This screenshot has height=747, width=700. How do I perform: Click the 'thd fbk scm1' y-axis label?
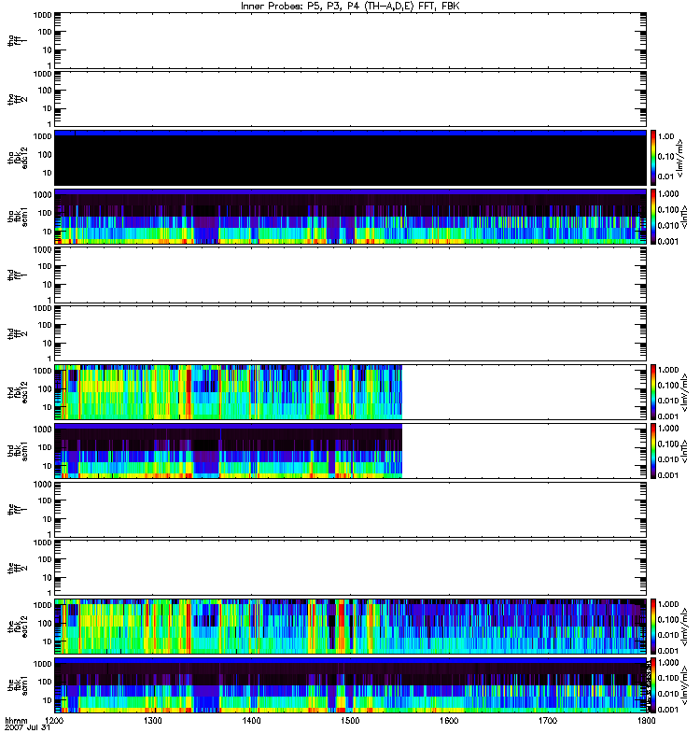coord(17,451)
